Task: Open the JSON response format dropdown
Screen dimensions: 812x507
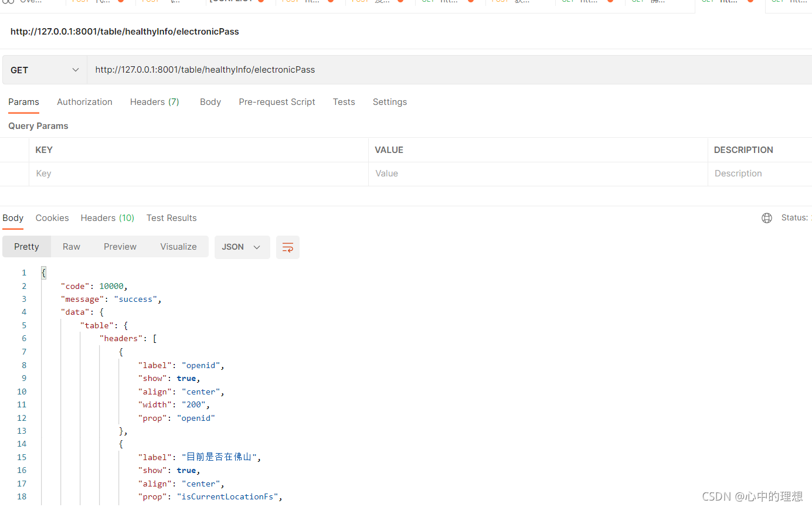Action: 242,247
